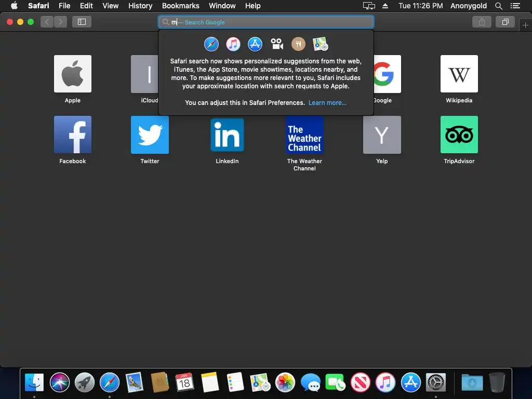Open the Help menu
Viewport: 532px width, 399px height.
(253, 6)
